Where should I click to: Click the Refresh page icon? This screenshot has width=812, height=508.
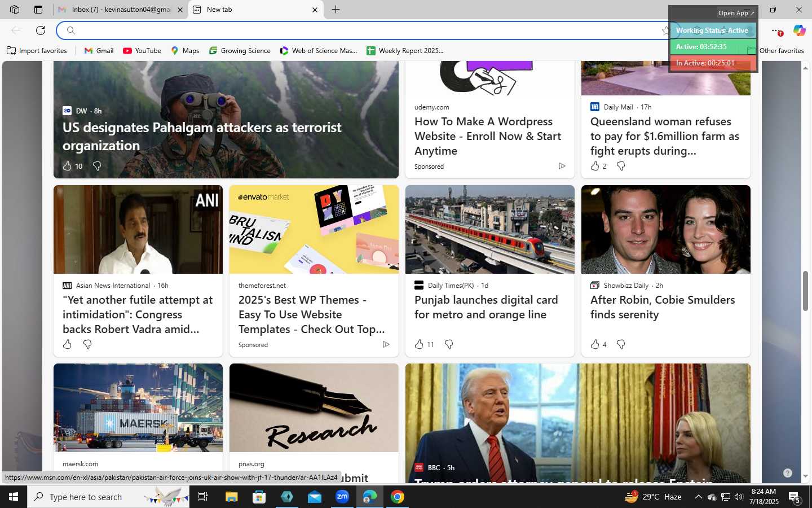[x=41, y=30]
